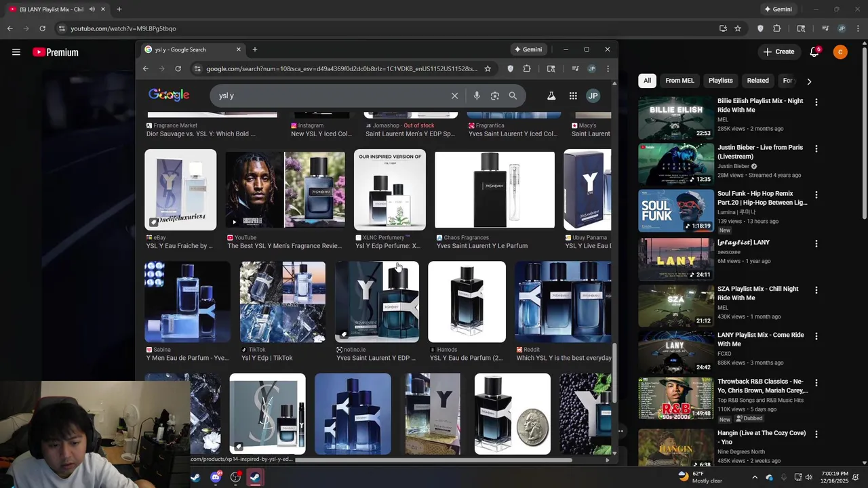Go back in the YouTube window
This screenshot has height=488, width=868.
pyautogui.click(x=9, y=28)
